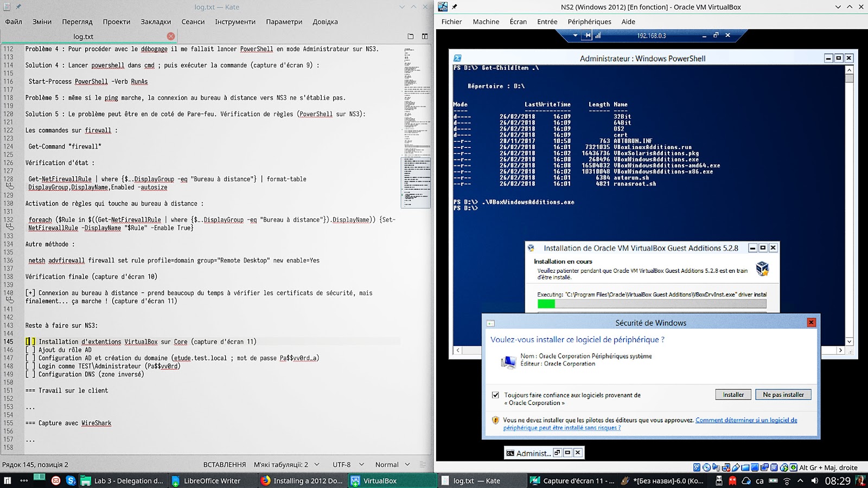Screen dimensions: 868x488
Task: Click the VirtualBox optical disk status icon
Action: click(706, 467)
